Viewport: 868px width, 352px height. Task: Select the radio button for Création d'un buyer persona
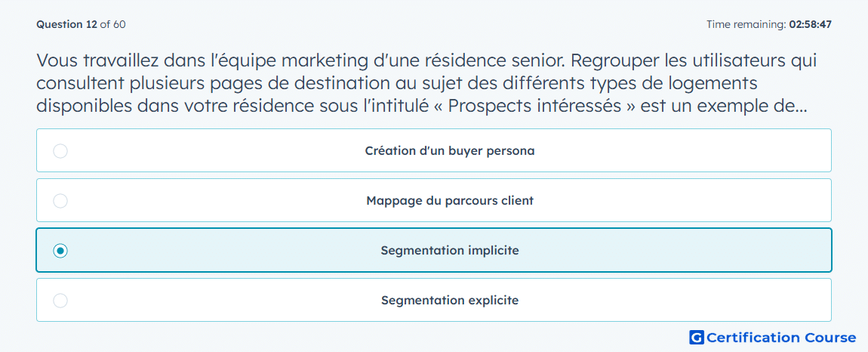(60, 151)
